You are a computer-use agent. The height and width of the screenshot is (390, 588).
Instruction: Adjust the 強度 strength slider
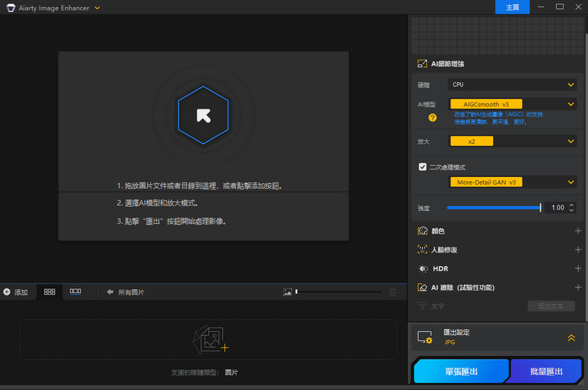494,207
